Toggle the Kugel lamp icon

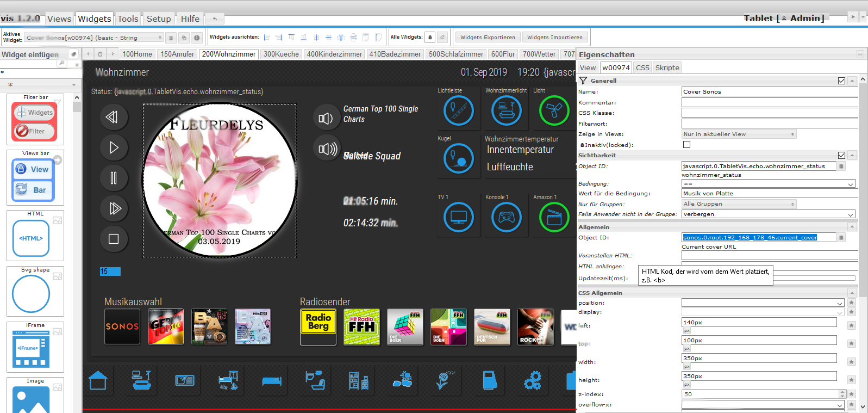click(x=459, y=158)
